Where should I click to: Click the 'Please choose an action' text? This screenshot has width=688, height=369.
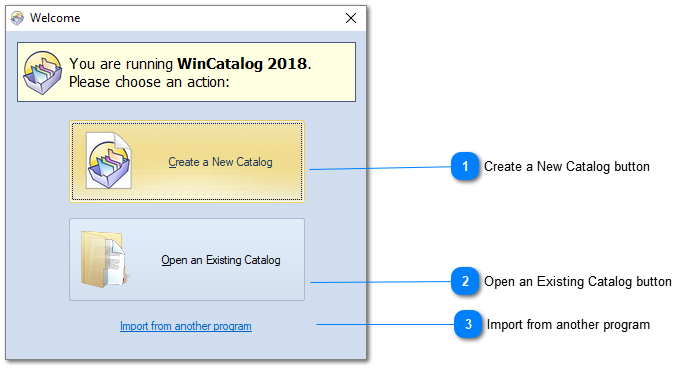(x=149, y=82)
